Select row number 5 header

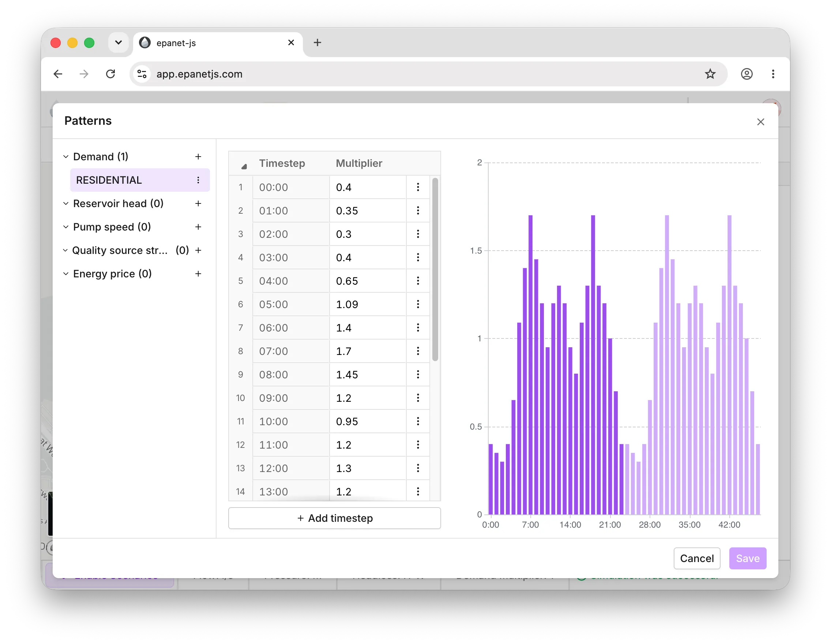click(240, 281)
